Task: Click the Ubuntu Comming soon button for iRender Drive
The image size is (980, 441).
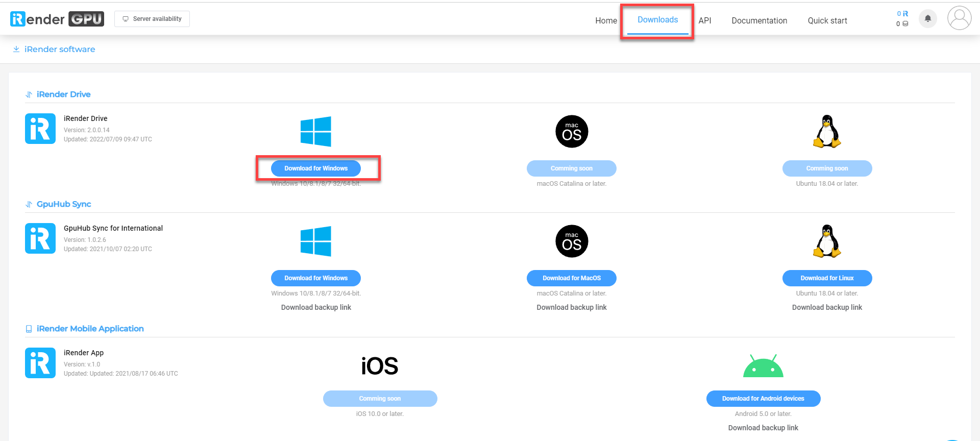Action: tap(827, 168)
